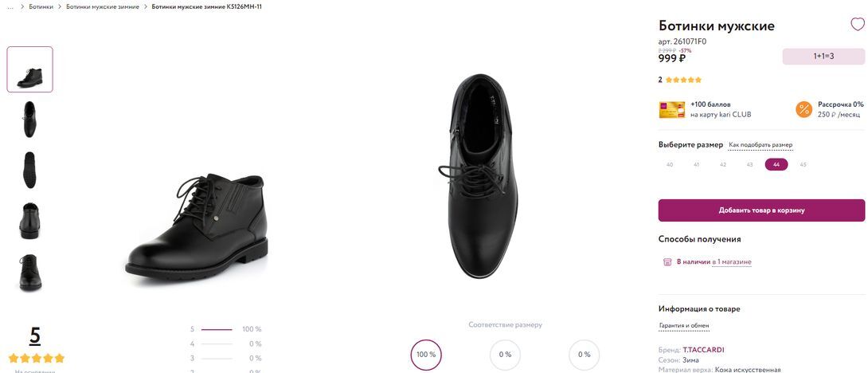Add product to favorites with heart icon
Screen dimensions: 868x373
click(x=857, y=24)
